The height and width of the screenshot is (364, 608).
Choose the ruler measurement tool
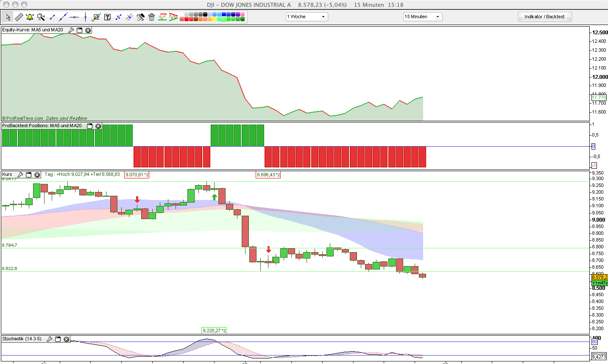pos(19,17)
